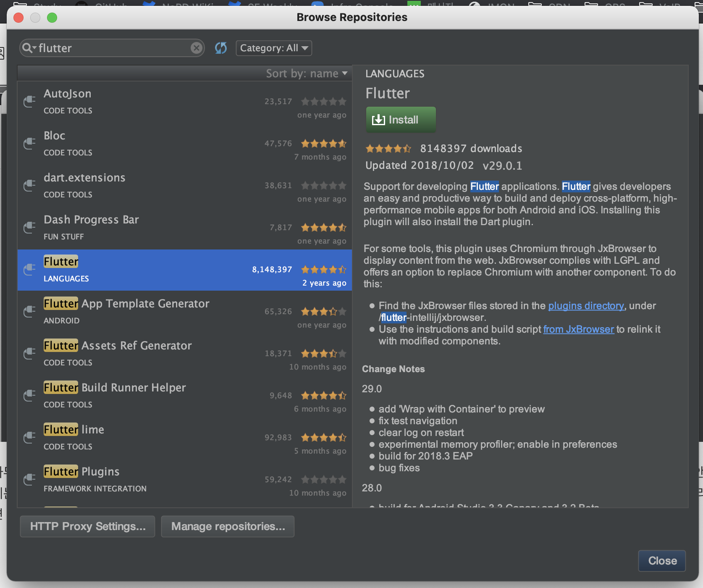Select the Dash Progress Bar name
The height and width of the screenshot is (588, 703).
click(x=91, y=220)
